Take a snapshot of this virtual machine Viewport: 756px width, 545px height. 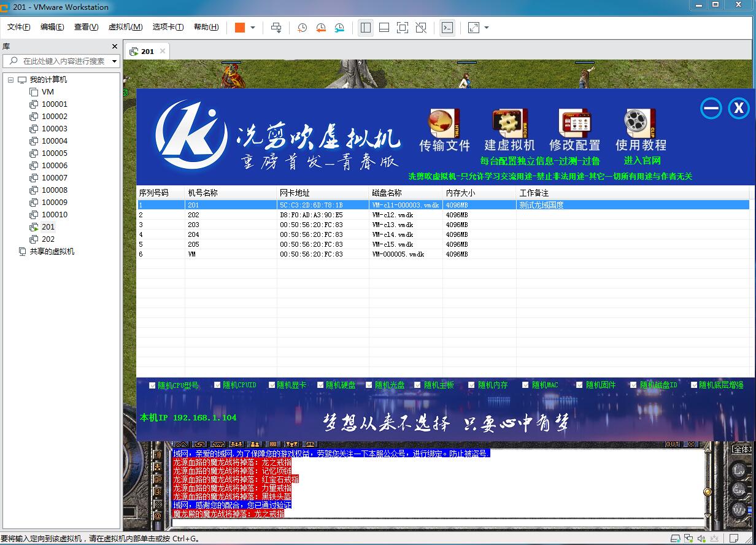[303, 28]
